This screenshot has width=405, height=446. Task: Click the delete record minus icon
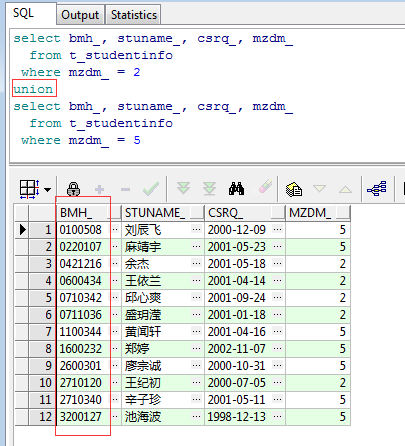125,190
